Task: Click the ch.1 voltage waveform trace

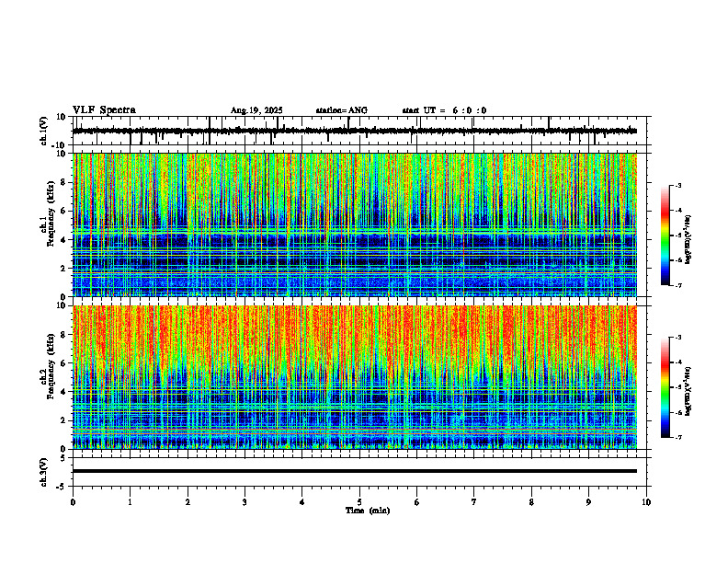Action: click(354, 131)
